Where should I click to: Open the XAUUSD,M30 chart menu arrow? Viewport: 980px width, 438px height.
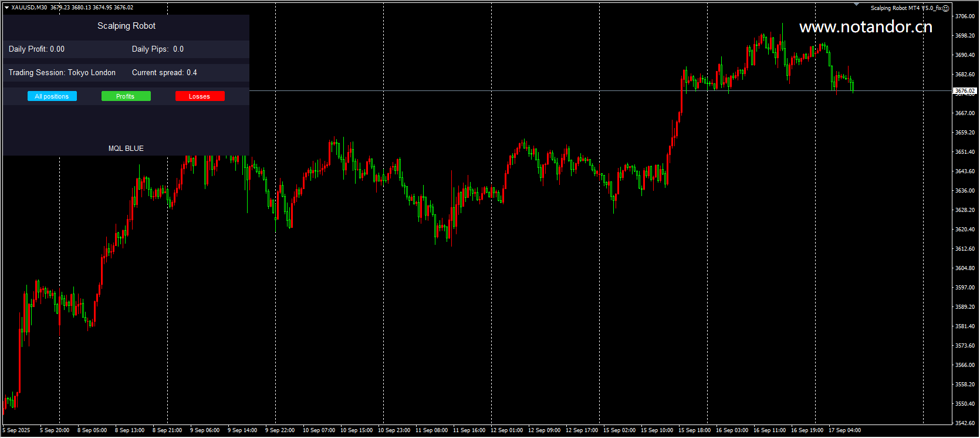tap(6, 8)
